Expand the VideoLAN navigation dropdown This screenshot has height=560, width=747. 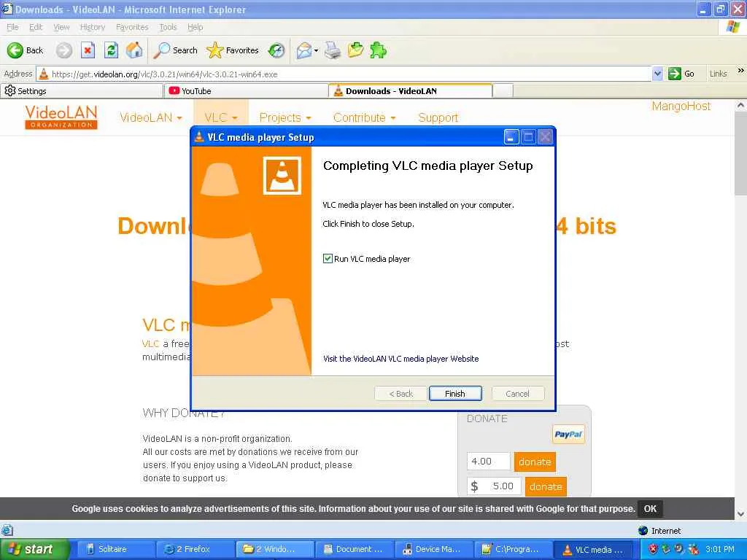click(150, 117)
